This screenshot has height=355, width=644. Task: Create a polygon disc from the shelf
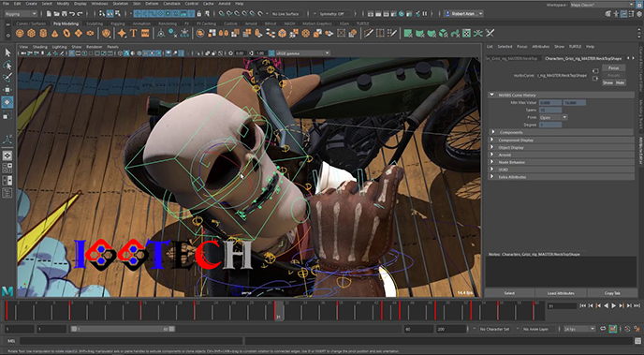(x=90, y=34)
